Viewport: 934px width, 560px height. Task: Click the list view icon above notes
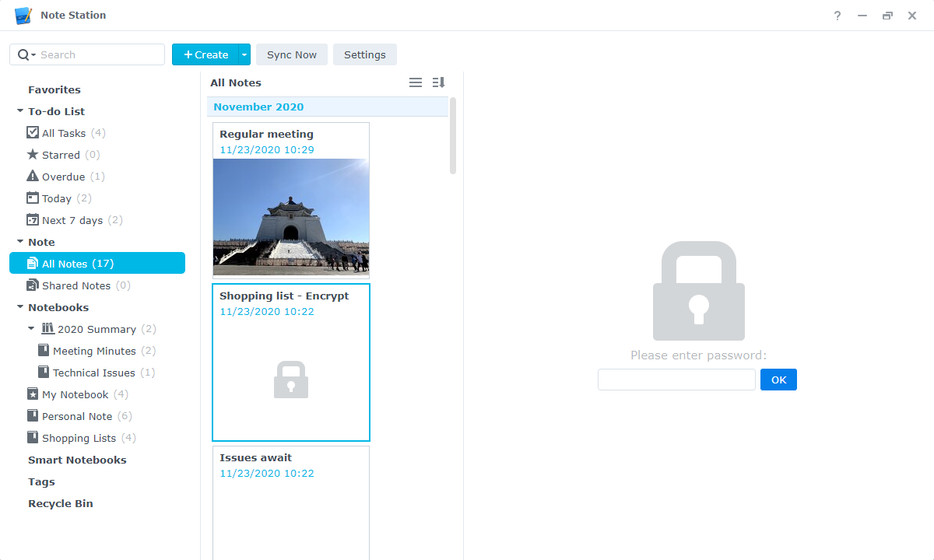(x=416, y=82)
